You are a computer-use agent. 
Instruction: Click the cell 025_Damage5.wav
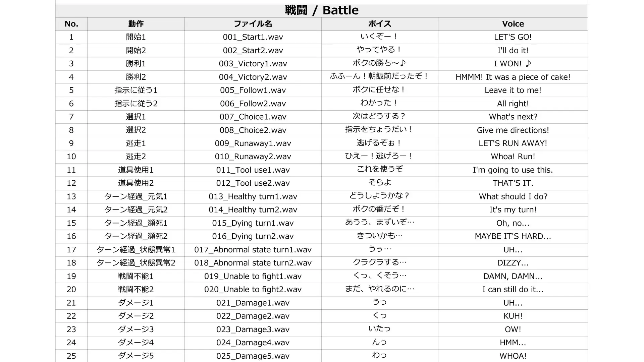(253, 356)
